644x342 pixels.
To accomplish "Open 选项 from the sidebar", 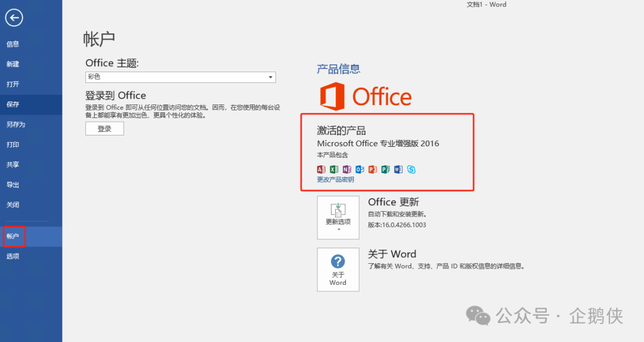I will [31, 257].
